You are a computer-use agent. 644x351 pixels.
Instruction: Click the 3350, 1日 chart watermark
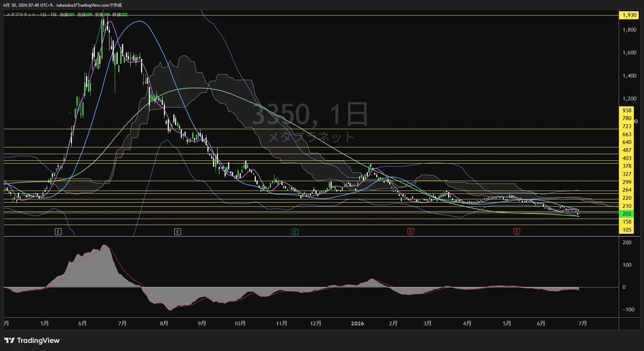pyautogui.click(x=310, y=114)
